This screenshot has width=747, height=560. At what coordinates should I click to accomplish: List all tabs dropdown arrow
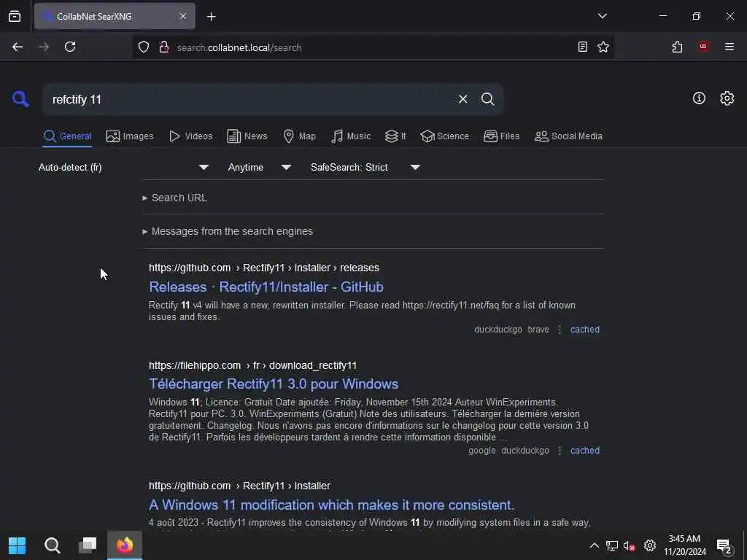click(602, 16)
